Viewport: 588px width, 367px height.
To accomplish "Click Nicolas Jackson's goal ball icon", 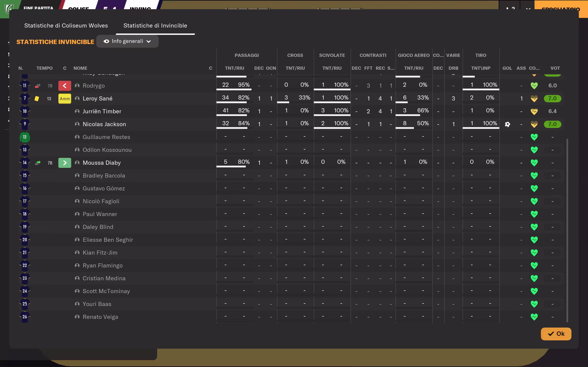I will 507,124.
